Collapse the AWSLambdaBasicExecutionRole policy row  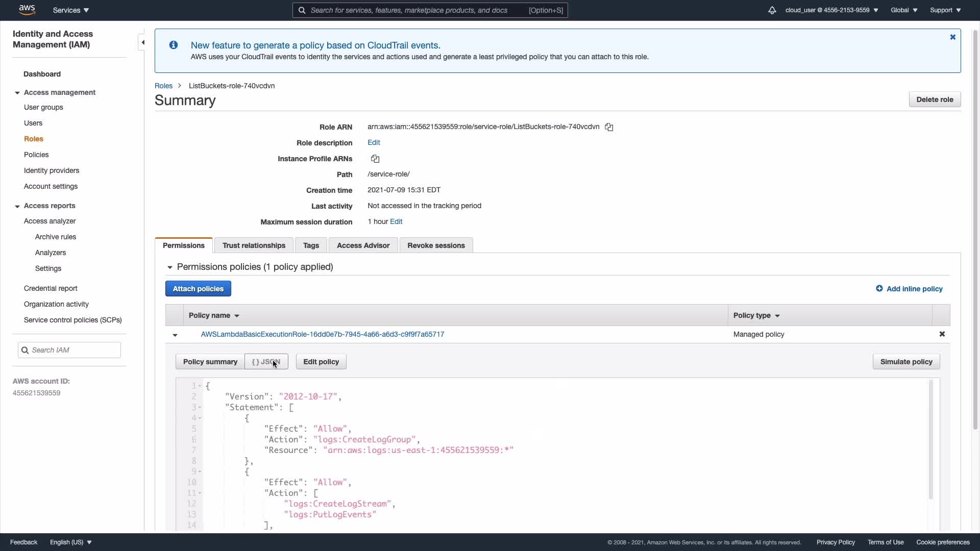pos(175,335)
